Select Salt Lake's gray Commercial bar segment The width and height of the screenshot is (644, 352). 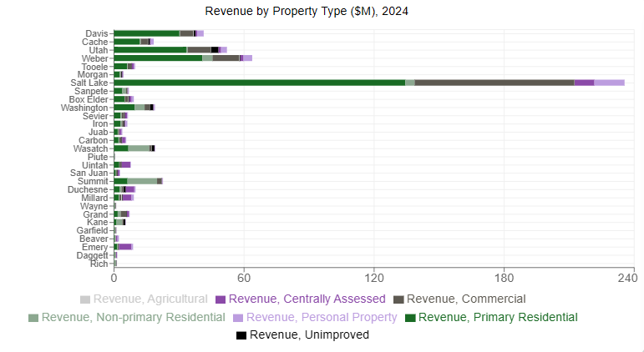click(494, 83)
